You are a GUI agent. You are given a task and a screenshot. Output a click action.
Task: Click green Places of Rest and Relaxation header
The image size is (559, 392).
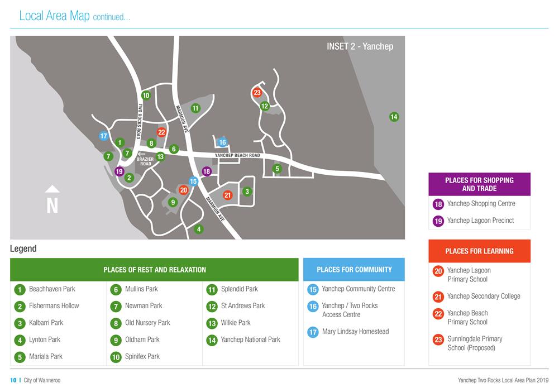(x=155, y=270)
